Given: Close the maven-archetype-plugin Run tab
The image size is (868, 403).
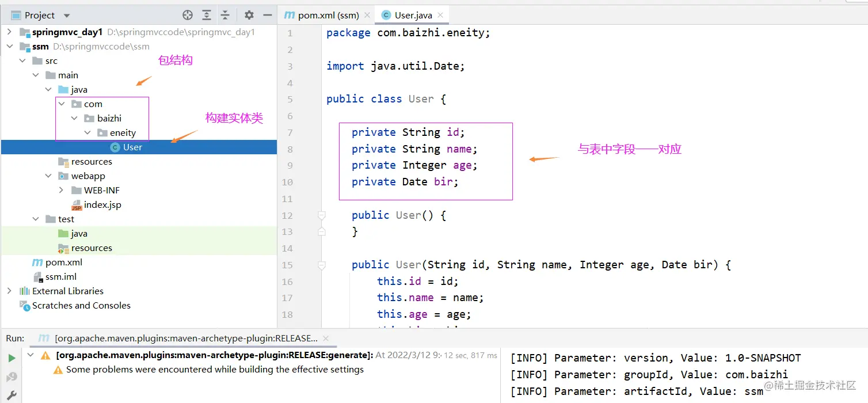Looking at the screenshot, I should tap(325, 339).
